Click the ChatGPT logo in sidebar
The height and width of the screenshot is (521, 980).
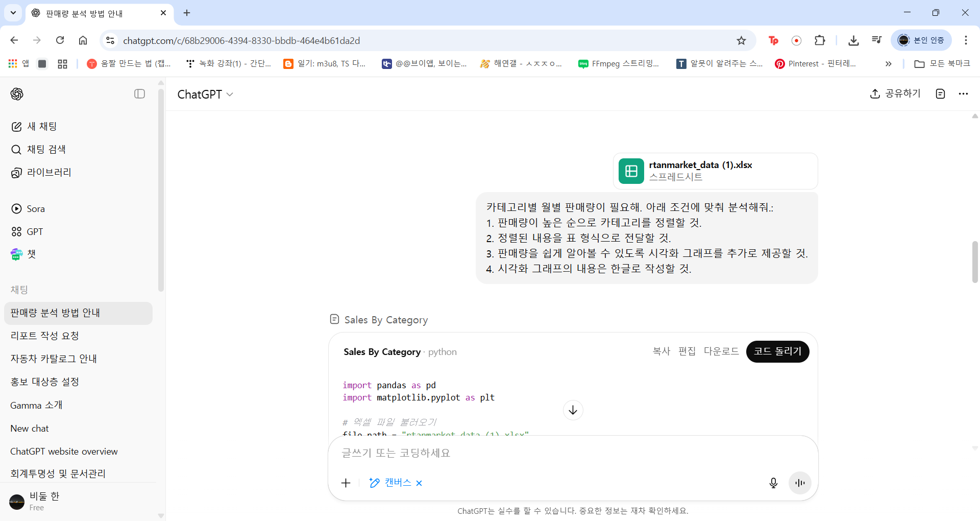pos(17,94)
